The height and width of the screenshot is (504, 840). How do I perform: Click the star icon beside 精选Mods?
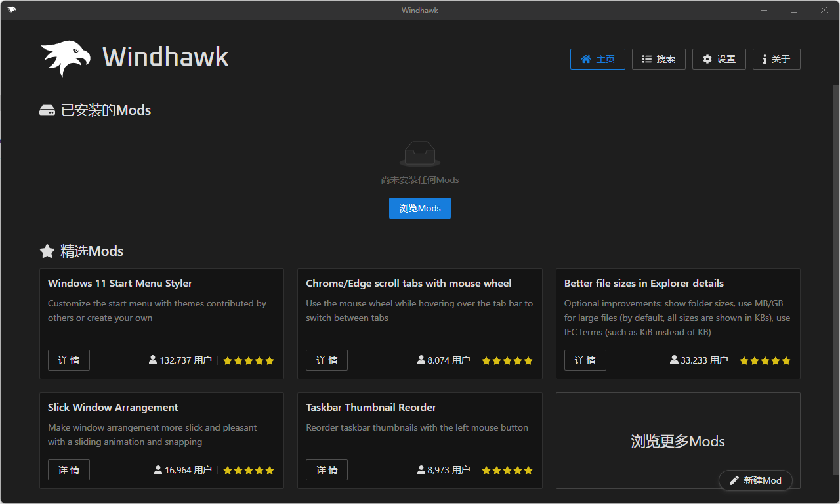point(47,251)
